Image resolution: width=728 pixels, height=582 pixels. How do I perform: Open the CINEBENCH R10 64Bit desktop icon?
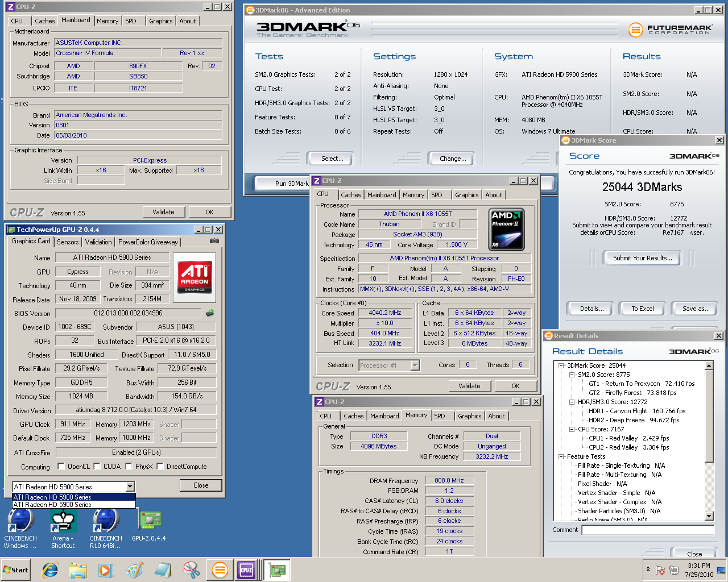(x=106, y=529)
